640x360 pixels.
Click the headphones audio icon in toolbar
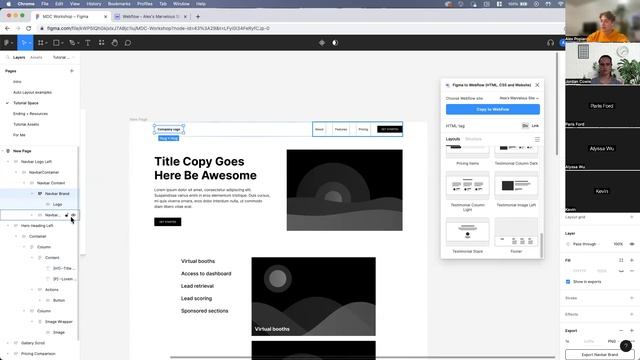pyautogui.click(x=550, y=43)
